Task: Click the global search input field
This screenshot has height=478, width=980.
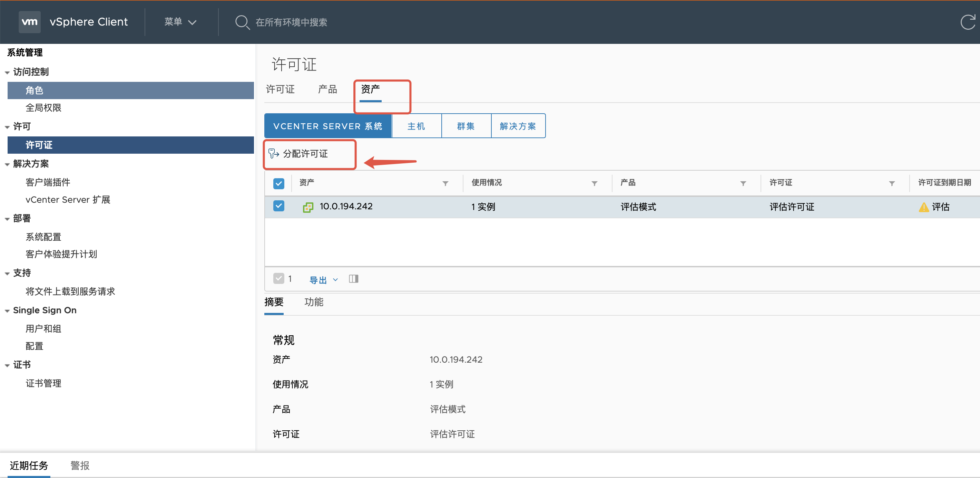Action: pyautogui.click(x=291, y=22)
